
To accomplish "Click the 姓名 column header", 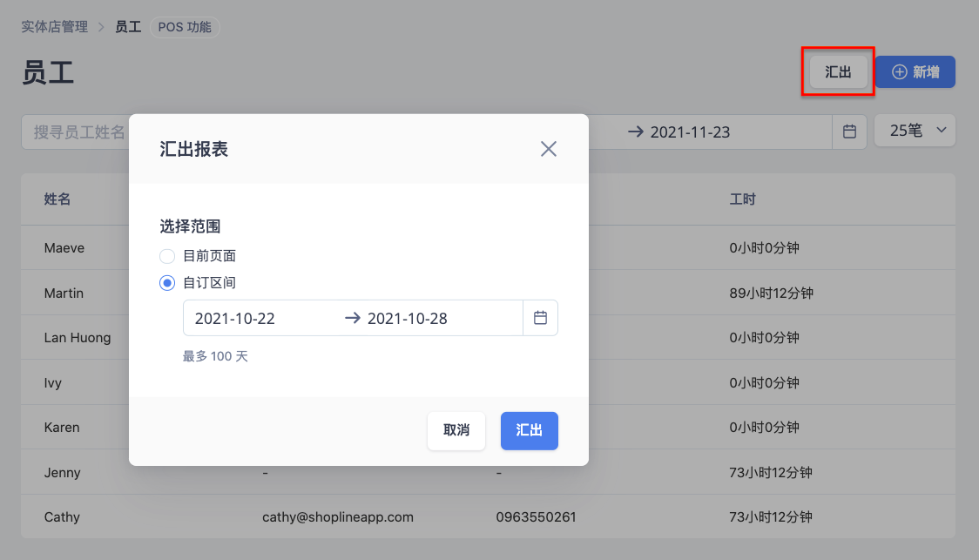I will [57, 199].
